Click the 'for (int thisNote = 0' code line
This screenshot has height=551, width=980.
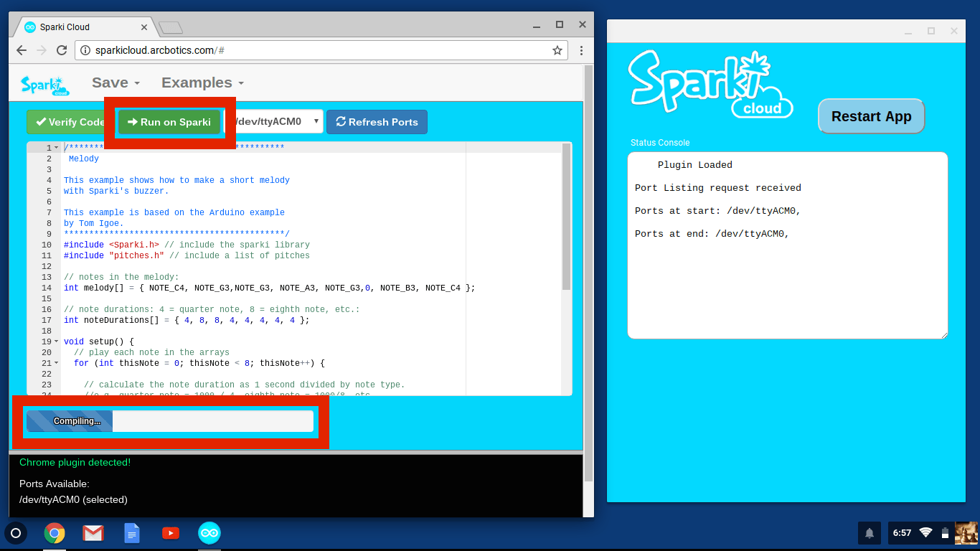pos(199,363)
